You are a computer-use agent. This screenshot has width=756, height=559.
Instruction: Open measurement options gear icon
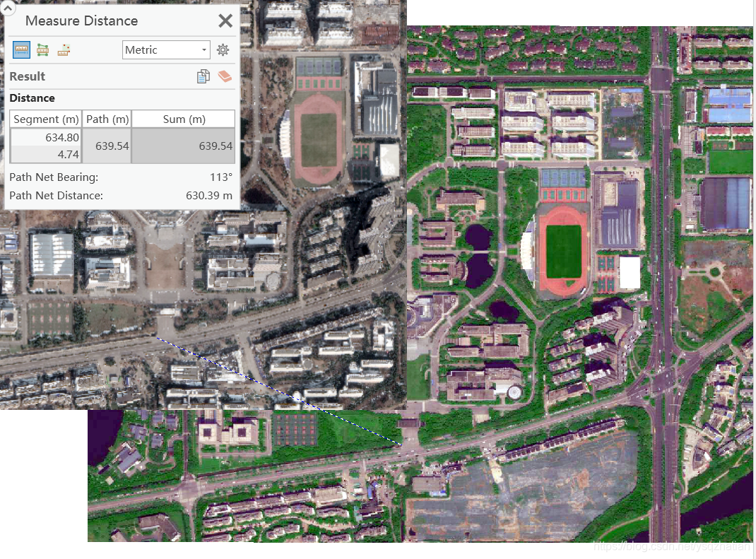pos(223,49)
